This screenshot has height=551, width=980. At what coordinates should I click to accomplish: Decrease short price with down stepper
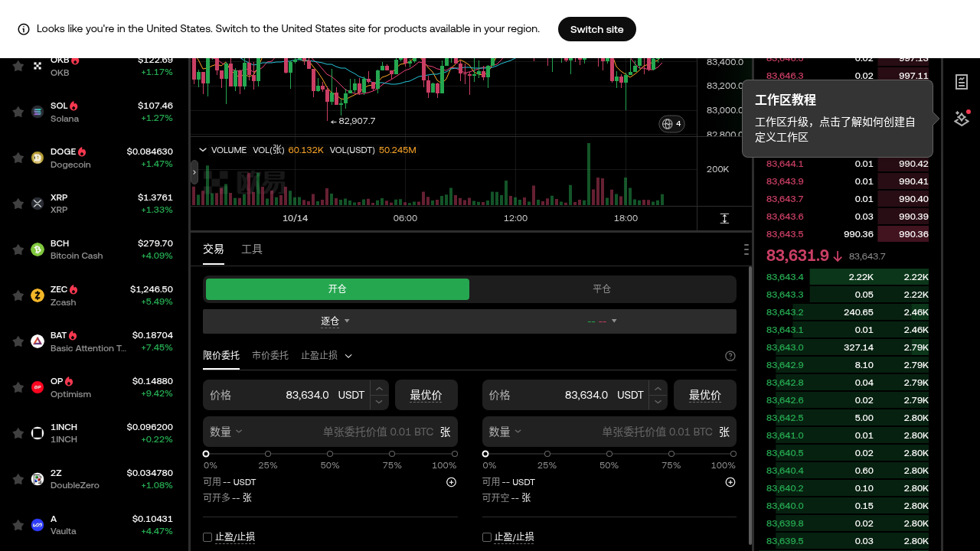point(658,402)
